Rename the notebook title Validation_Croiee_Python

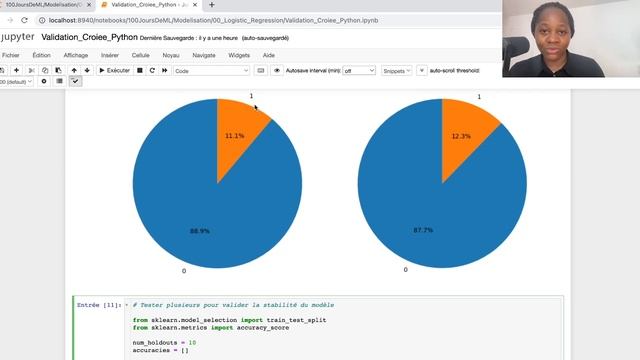(x=89, y=37)
